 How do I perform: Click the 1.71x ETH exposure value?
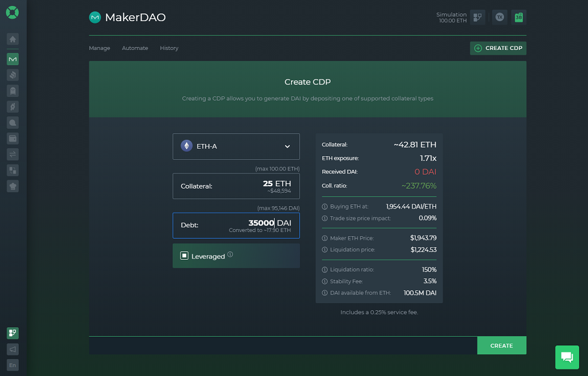pyautogui.click(x=428, y=159)
